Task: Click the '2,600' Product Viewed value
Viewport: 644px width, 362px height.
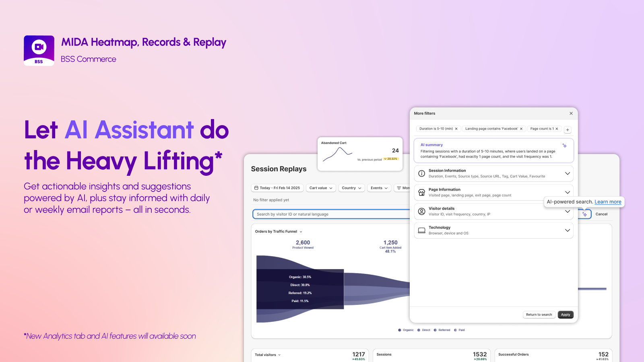Action: 303,243
